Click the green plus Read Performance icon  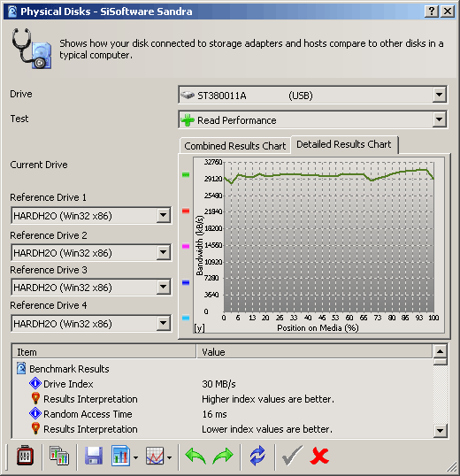click(188, 120)
